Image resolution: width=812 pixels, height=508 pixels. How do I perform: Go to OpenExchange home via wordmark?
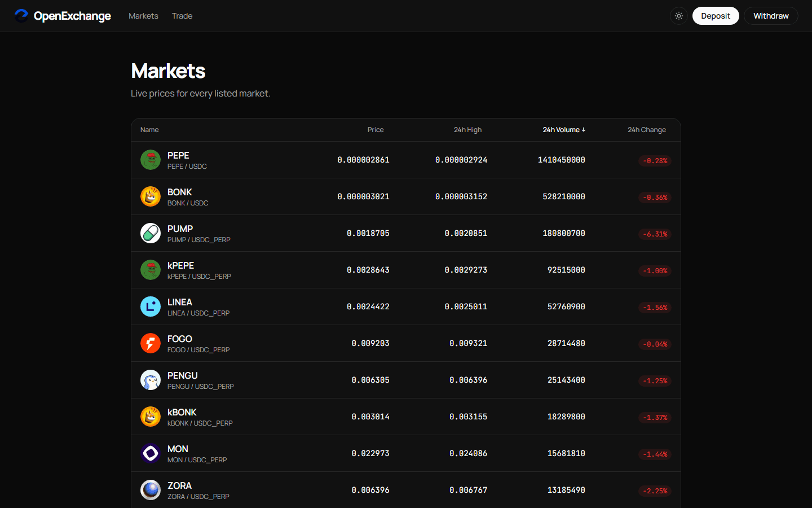tap(72, 16)
